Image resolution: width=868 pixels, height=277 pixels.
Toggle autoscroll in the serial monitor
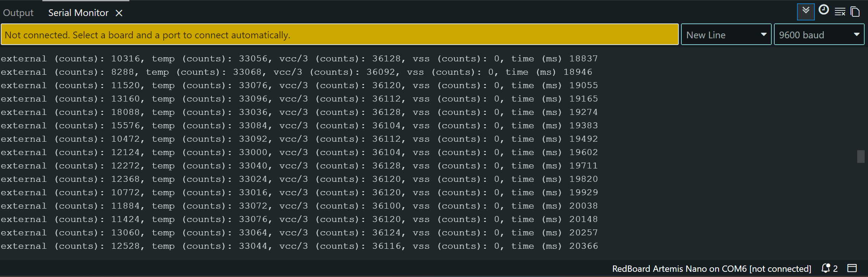click(806, 12)
